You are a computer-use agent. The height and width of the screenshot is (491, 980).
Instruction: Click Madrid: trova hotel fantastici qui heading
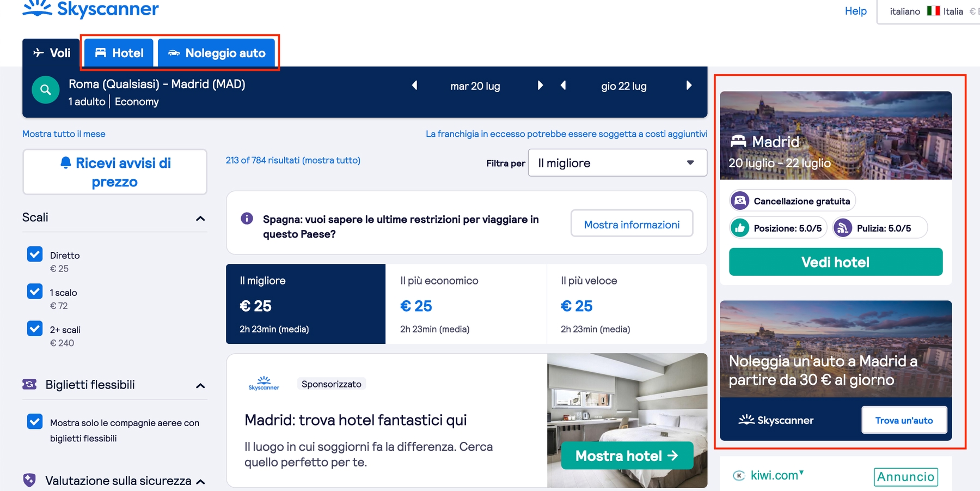[x=356, y=420]
